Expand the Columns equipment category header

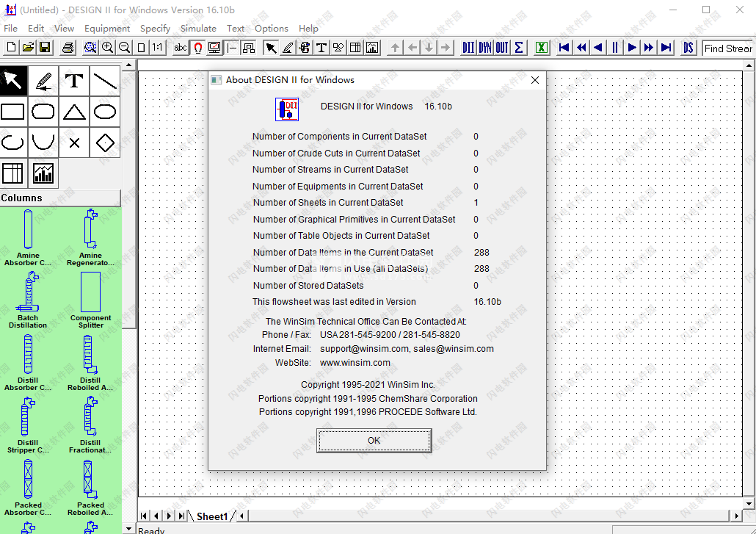[60, 198]
